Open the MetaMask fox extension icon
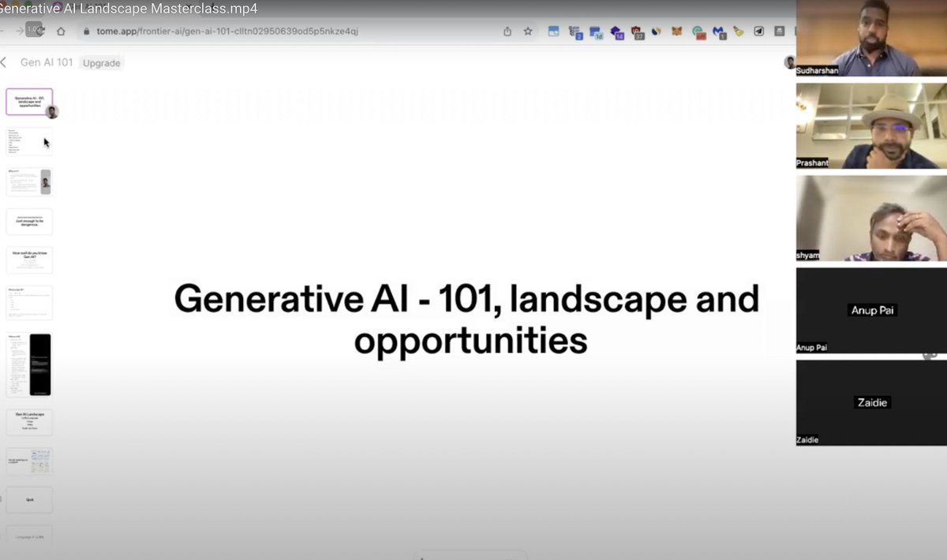Viewport: 947px width, 560px height. tap(676, 32)
